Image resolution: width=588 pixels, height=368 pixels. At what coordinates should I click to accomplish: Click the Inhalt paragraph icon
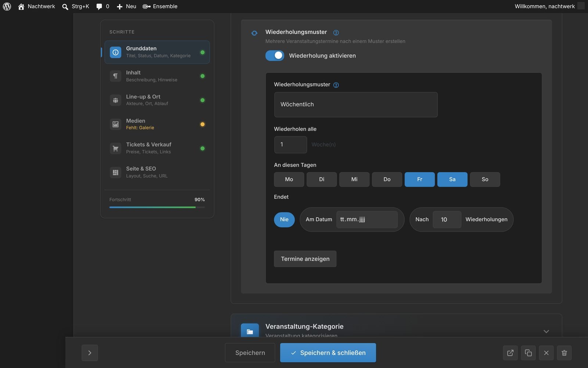tap(115, 76)
